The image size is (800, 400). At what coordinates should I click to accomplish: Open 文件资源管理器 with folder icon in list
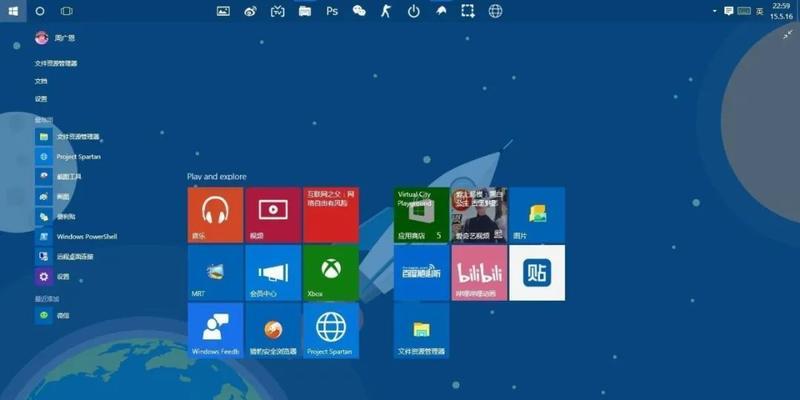tap(67, 137)
